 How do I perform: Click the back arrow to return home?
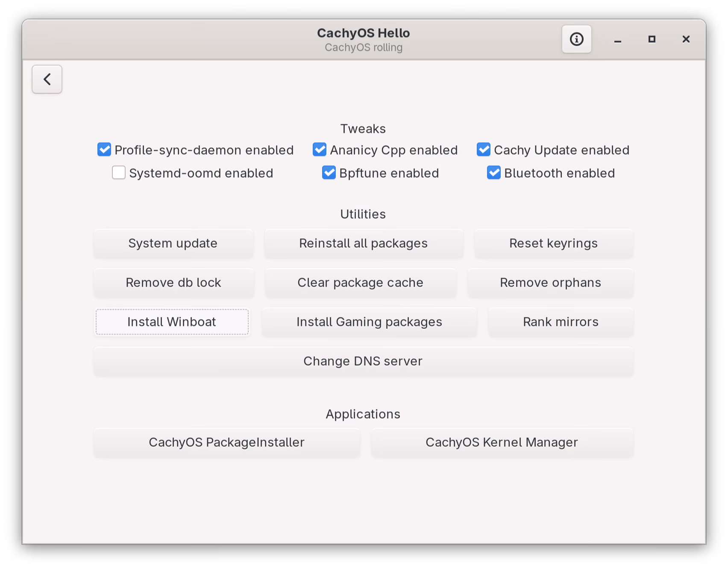(47, 79)
